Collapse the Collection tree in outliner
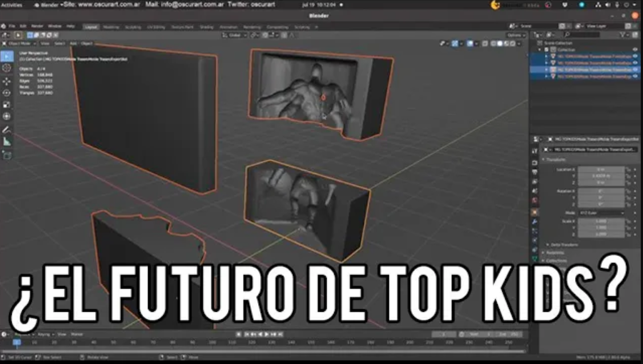 (x=541, y=50)
